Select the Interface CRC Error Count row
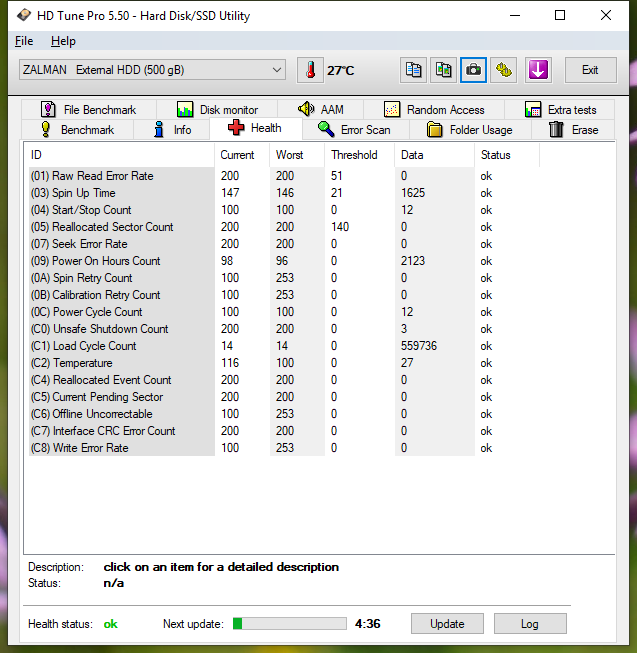Image resolution: width=637 pixels, height=653 pixels. click(284, 431)
